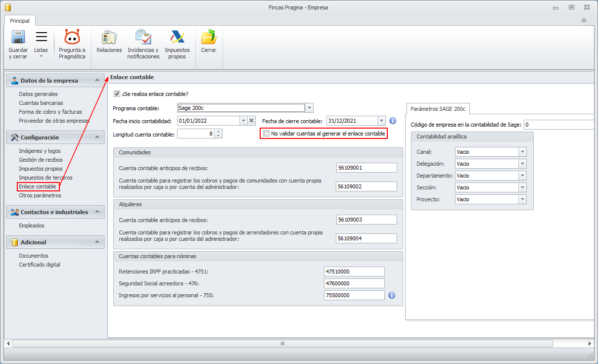Open the Listas toolbar menu
The width and height of the screenshot is (598, 364).
(x=41, y=45)
